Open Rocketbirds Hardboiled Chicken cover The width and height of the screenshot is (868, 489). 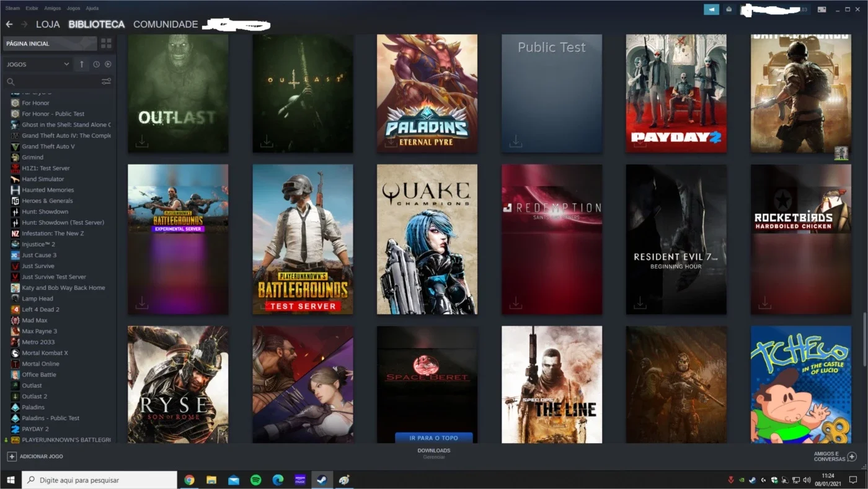pyautogui.click(x=801, y=239)
